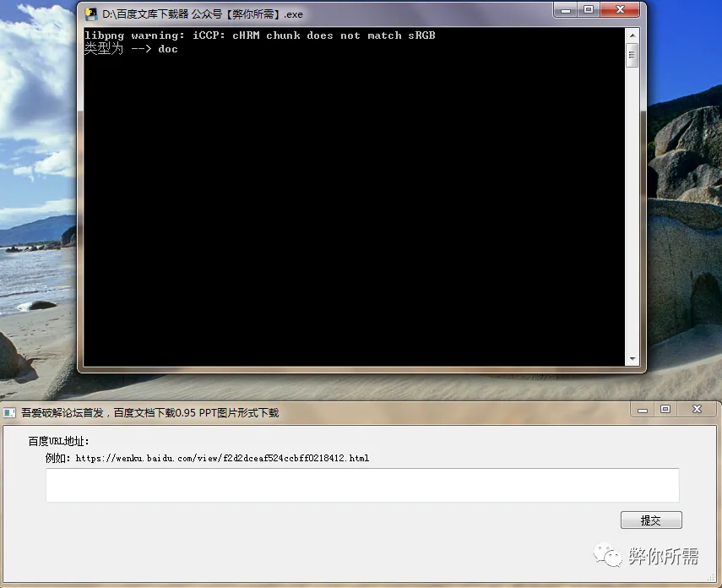The height and width of the screenshot is (588, 722).
Task: Click the 提交 submit button
Action: pyautogui.click(x=651, y=520)
